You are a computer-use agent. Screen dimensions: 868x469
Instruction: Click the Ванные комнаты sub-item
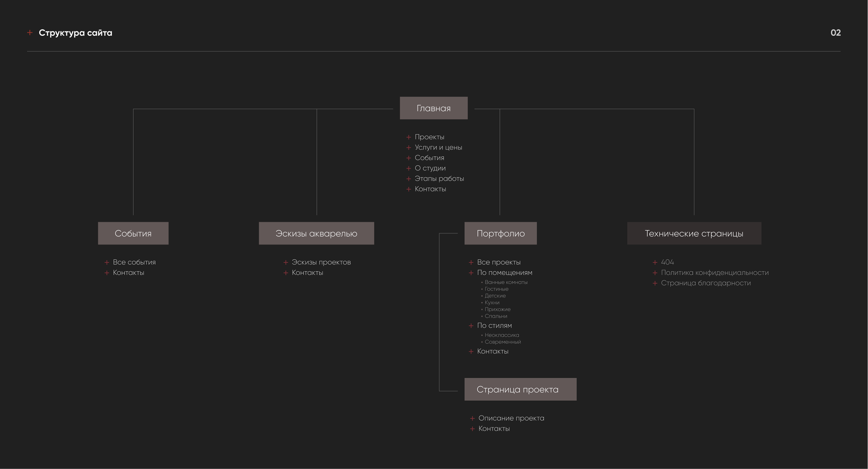point(506,282)
